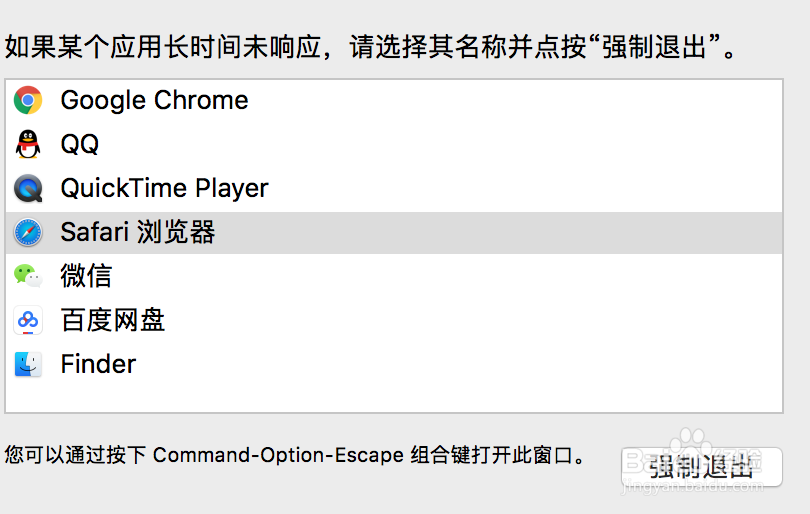Viewport: 810px width, 514px height.
Task: Click the Command-Option-Escape hint text
Action: [295, 456]
